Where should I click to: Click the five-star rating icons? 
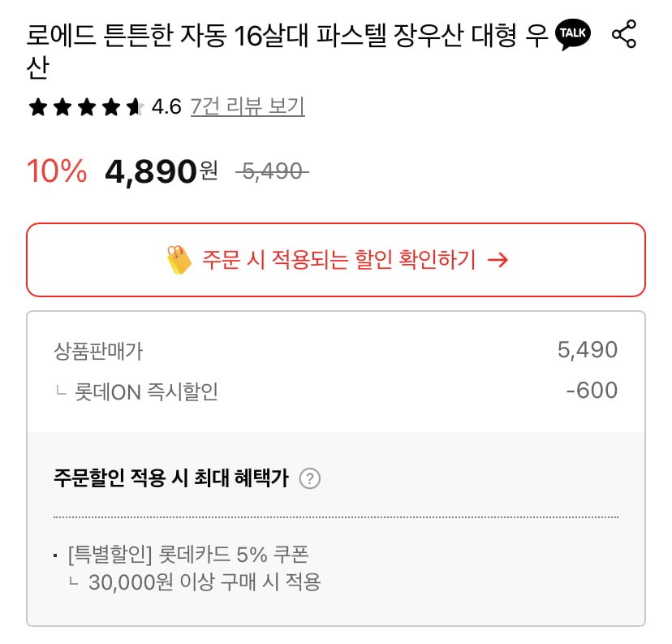pyautogui.click(x=86, y=107)
